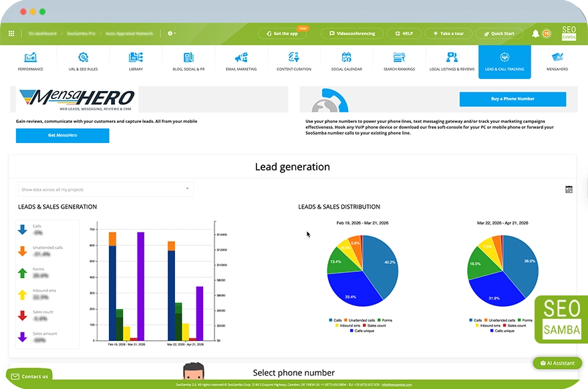Screen dimensions: 588x389
Task: Open the HELP button
Action: tap(404, 33)
